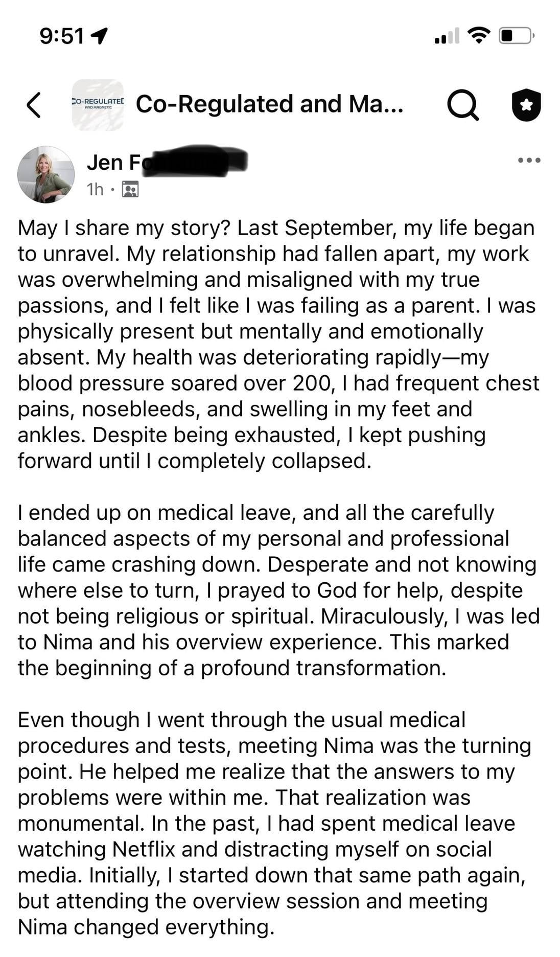Image resolution: width=560 pixels, height=957 pixels.
Task: View Jen's profile picture
Action: point(46,174)
